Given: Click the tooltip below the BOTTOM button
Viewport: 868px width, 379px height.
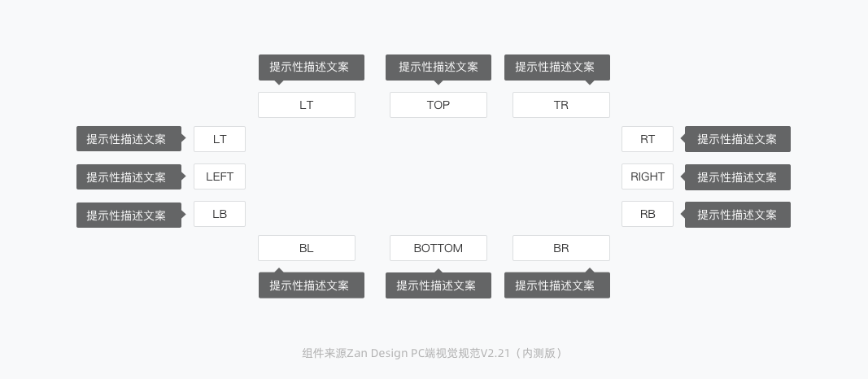Looking at the screenshot, I should pyautogui.click(x=438, y=285).
